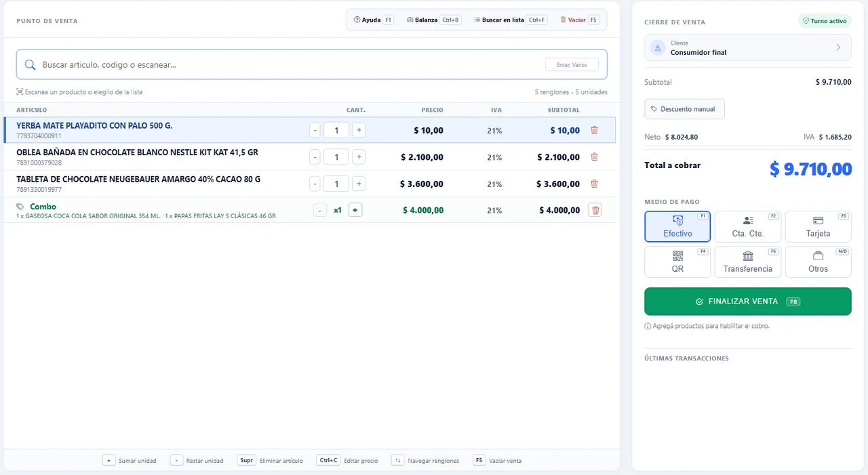868x475 pixels.
Task: Open Ayuda help
Action: (374, 20)
